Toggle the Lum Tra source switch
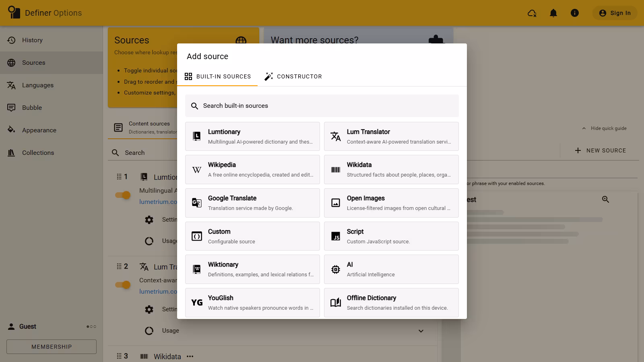The image size is (644, 362). click(x=123, y=285)
